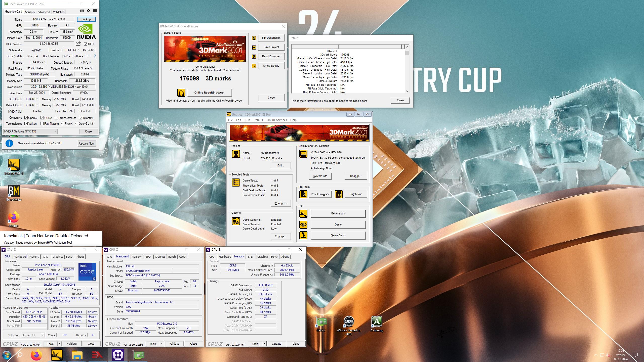Toggle the DirectML checkbox
This screenshot has height=362, width=644.
click(x=80, y=118)
